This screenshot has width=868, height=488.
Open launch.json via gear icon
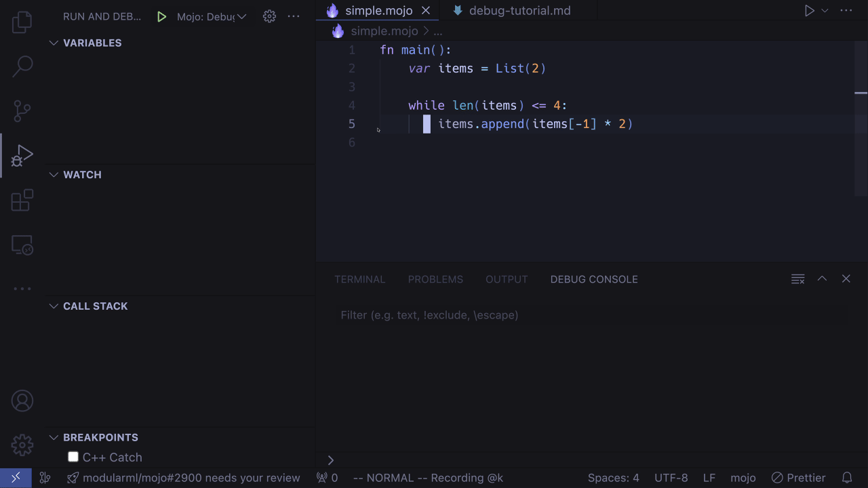click(x=269, y=16)
